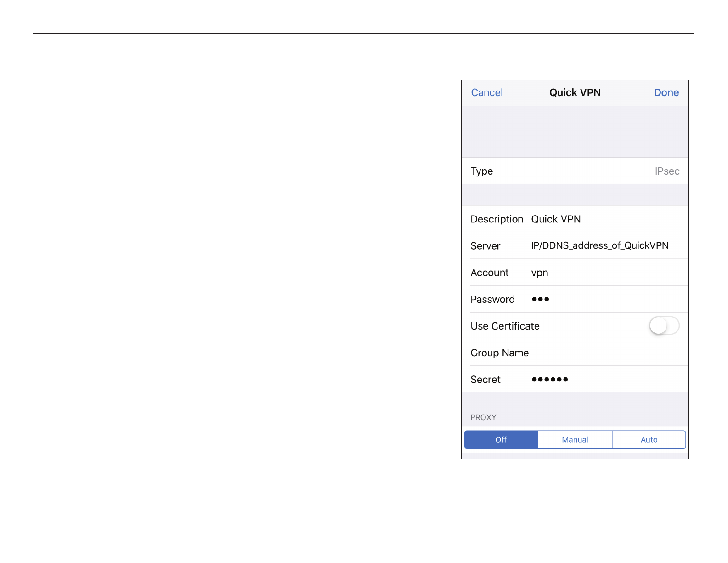Tap the Secret field
Viewport: 728px width, 563px height.
click(x=575, y=379)
